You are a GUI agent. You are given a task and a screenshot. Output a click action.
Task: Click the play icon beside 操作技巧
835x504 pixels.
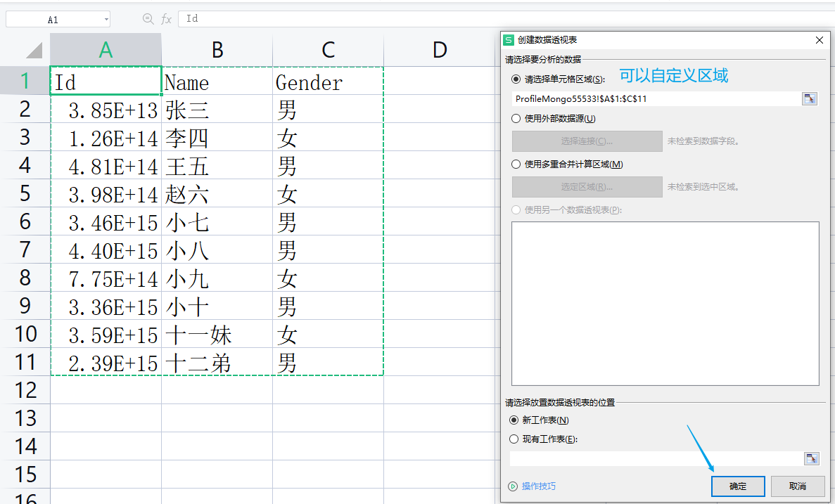click(x=513, y=486)
